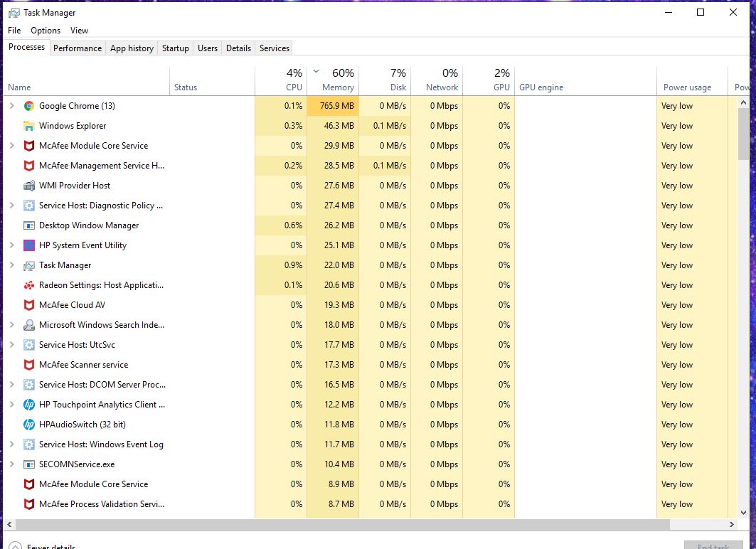Image resolution: width=756 pixels, height=549 pixels.
Task: Select Chrome's 765.9 MB memory cell
Action: pos(333,106)
